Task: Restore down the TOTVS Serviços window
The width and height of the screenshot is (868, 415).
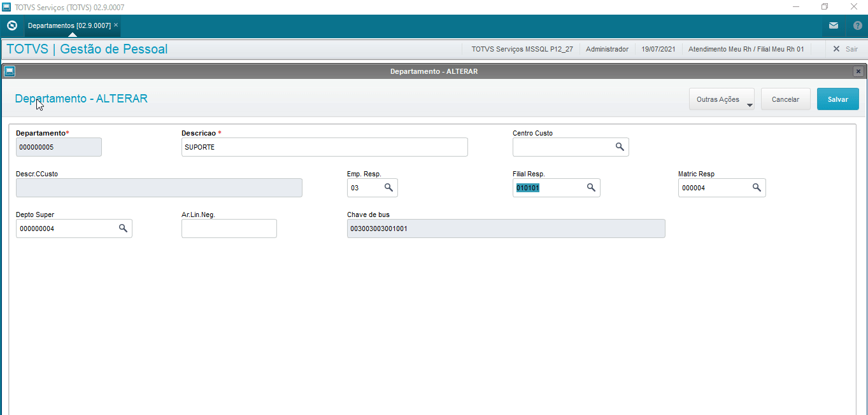Action: (x=825, y=7)
